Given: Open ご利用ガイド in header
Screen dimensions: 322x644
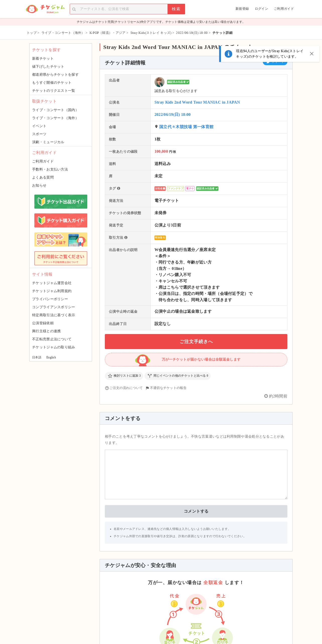Looking at the screenshot, I should click(x=284, y=9).
